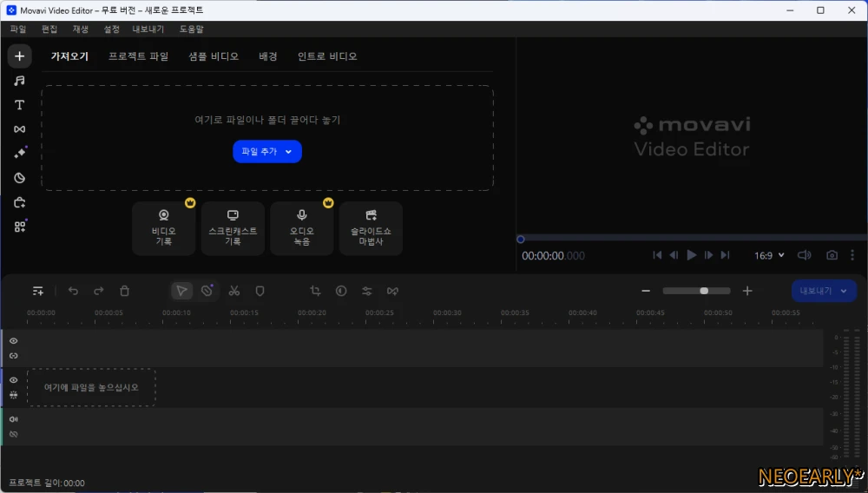Undo the last action
This screenshot has height=493, width=868.
[x=73, y=291]
